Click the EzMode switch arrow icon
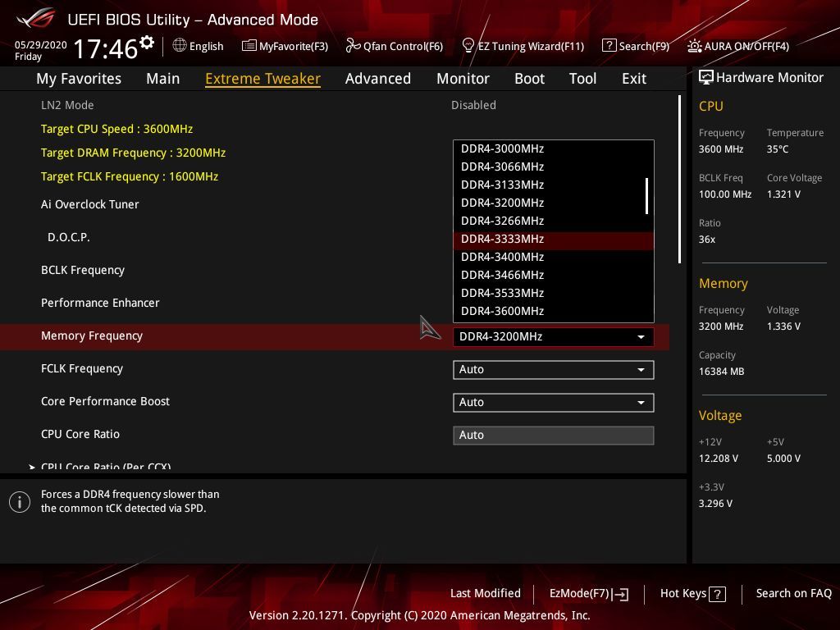The height and width of the screenshot is (630, 840). click(620, 594)
